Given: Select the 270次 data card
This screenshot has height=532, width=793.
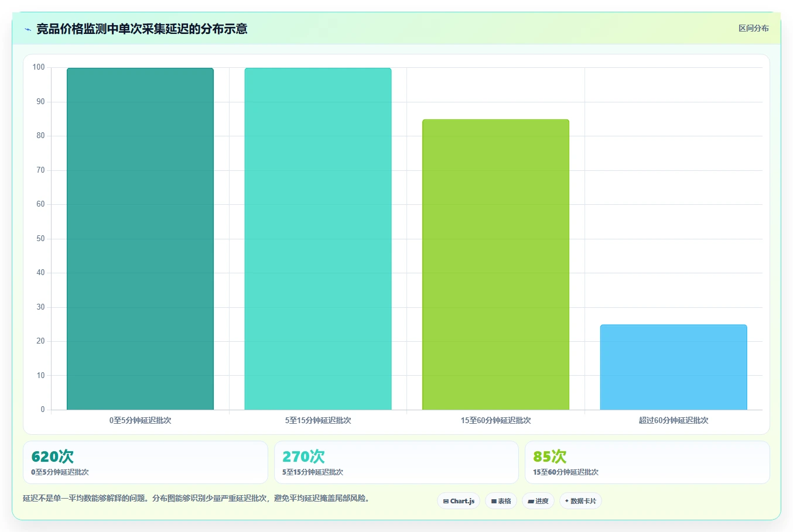Looking at the screenshot, I should 396,462.
